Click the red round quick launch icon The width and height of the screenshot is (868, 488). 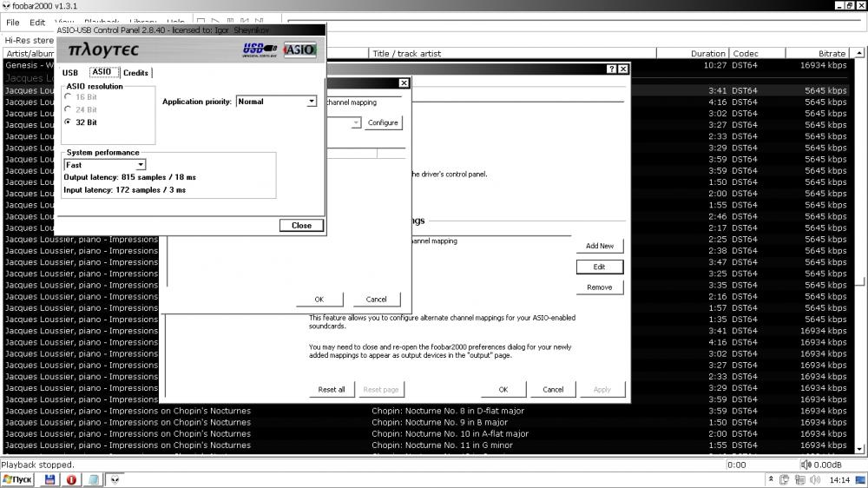(71, 479)
